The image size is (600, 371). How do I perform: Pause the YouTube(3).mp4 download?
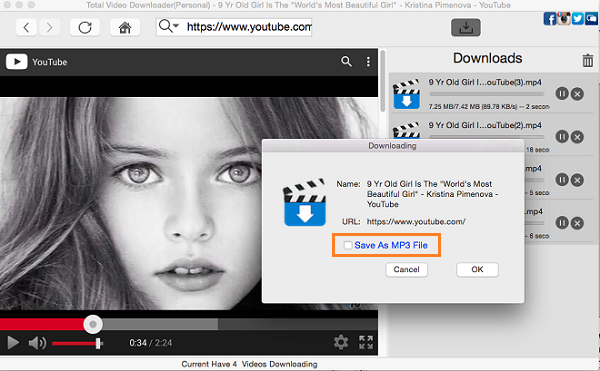coord(562,94)
